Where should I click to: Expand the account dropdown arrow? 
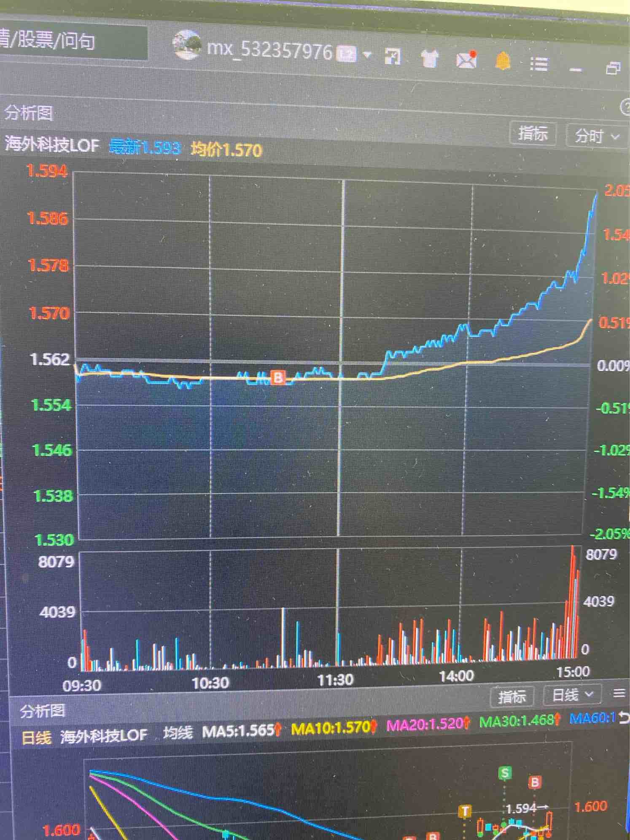366,54
